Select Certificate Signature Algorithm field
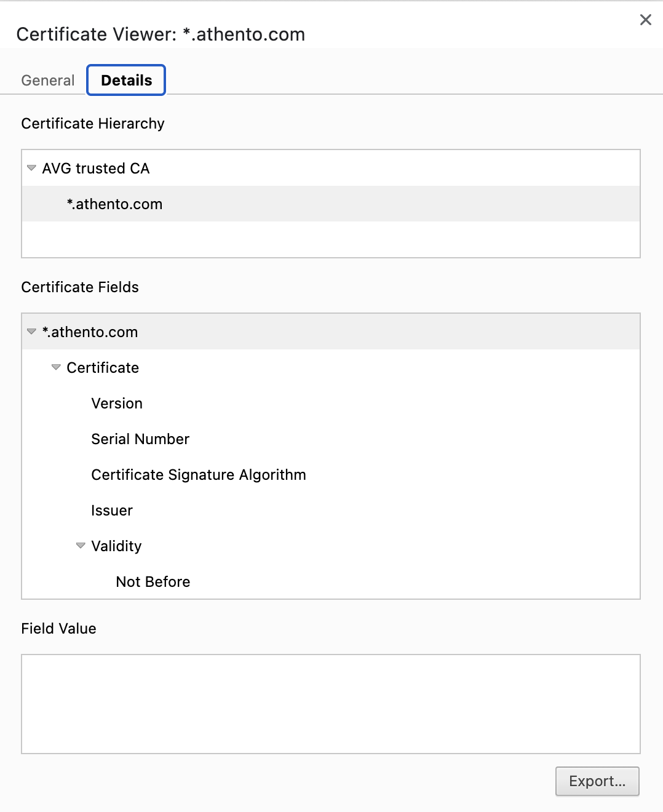663x812 pixels. click(x=198, y=475)
